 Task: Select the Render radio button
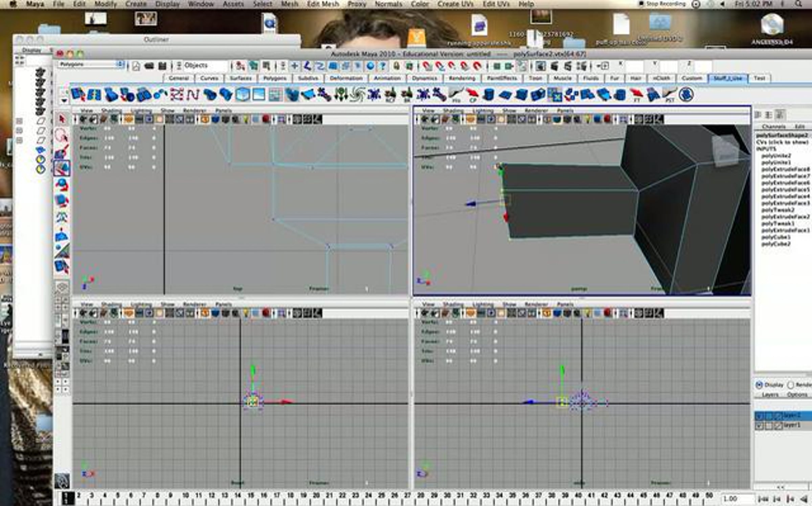[791, 385]
